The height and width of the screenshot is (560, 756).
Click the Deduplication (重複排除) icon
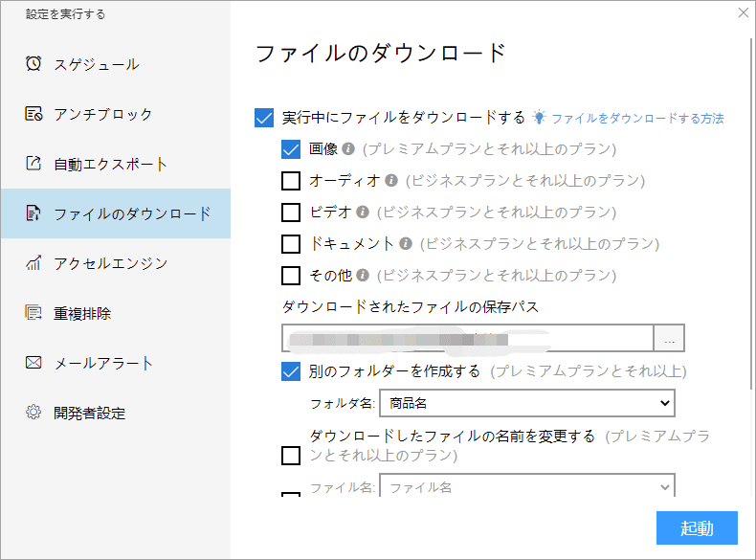[33, 313]
